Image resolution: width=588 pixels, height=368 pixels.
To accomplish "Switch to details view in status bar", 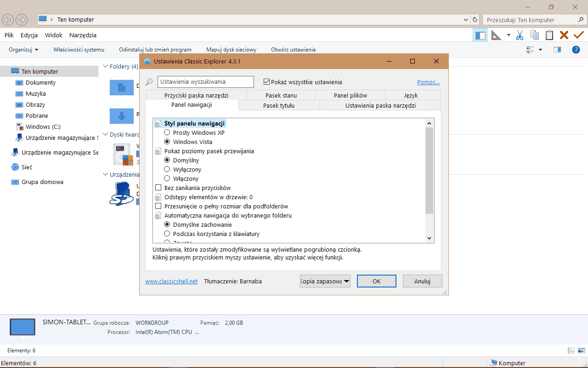I will [571, 351].
